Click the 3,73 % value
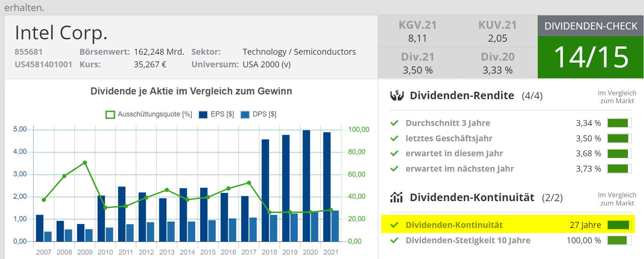The width and height of the screenshot is (644, 259). [x=589, y=169]
